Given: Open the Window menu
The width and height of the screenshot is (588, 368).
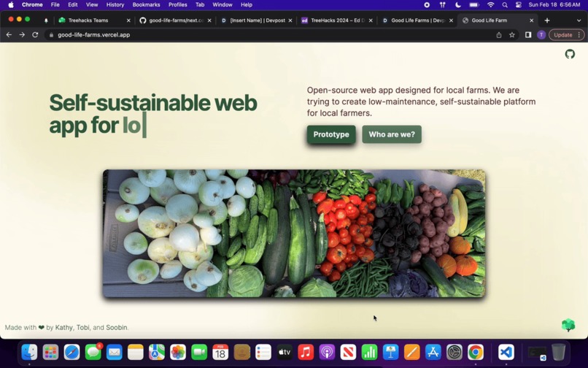Looking at the screenshot, I should coord(223,5).
